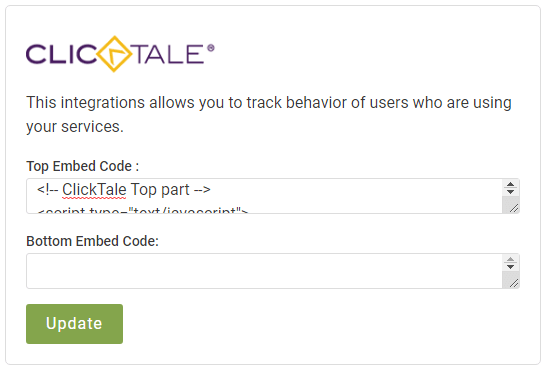
Task: Click the down arrow in the Top Embed Code scrollbar
Action: (510, 192)
